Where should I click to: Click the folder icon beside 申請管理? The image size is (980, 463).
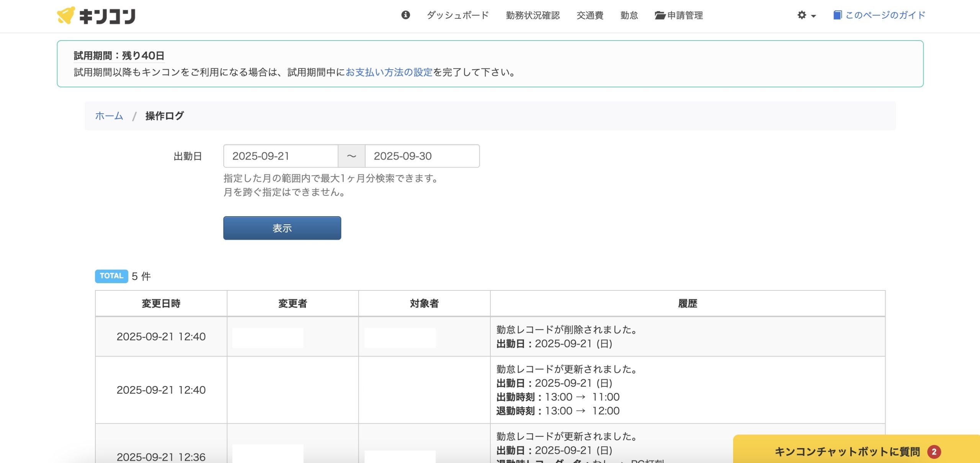click(x=660, y=16)
